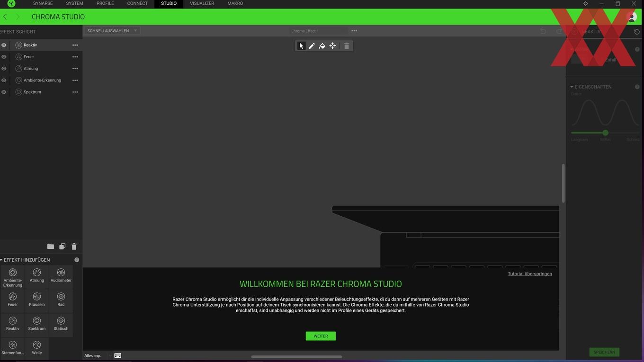This screenshot has width=644, height=362.
Task: Select the paint bucket fill tool
Action: [x=322, y=46]
